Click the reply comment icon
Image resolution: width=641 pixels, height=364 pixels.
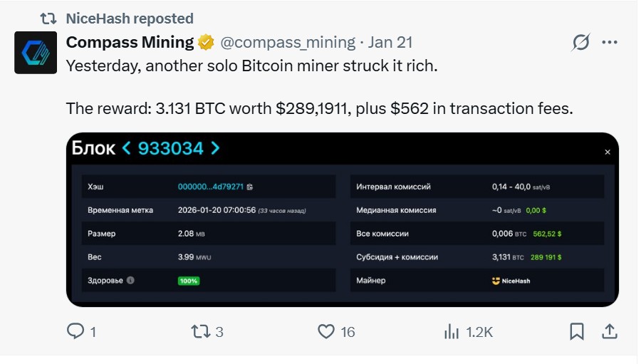tap(75, 331)
